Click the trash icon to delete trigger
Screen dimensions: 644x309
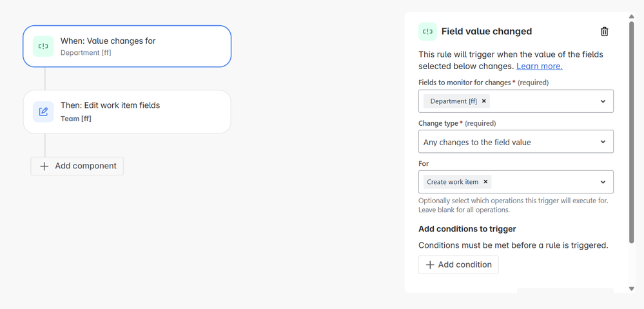604,32
